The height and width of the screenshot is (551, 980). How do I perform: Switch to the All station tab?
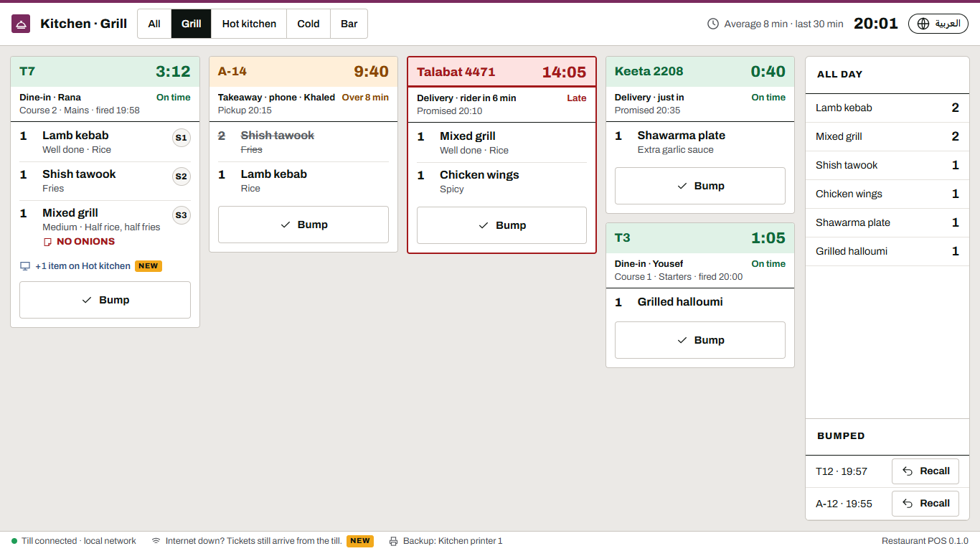154,24
